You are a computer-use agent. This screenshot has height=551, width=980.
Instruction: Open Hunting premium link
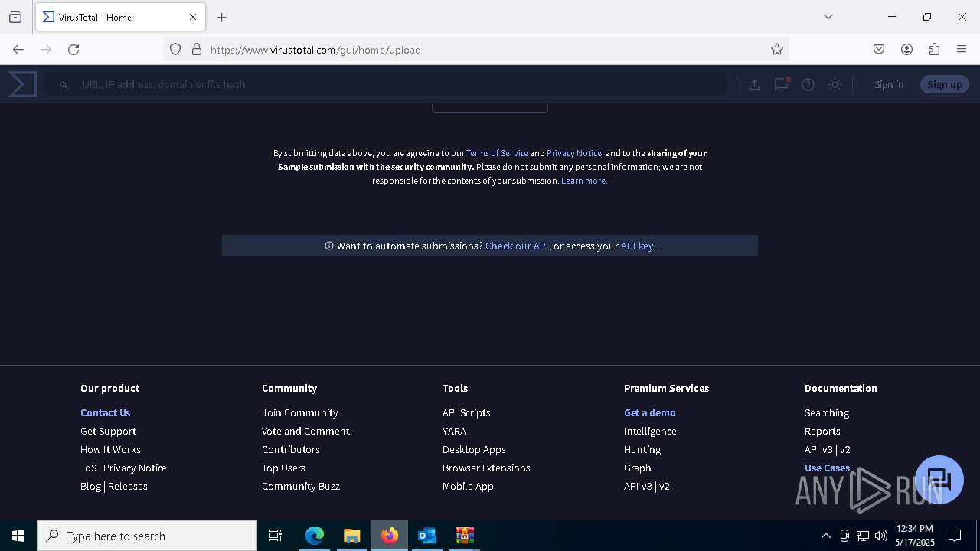click(642, 450)
